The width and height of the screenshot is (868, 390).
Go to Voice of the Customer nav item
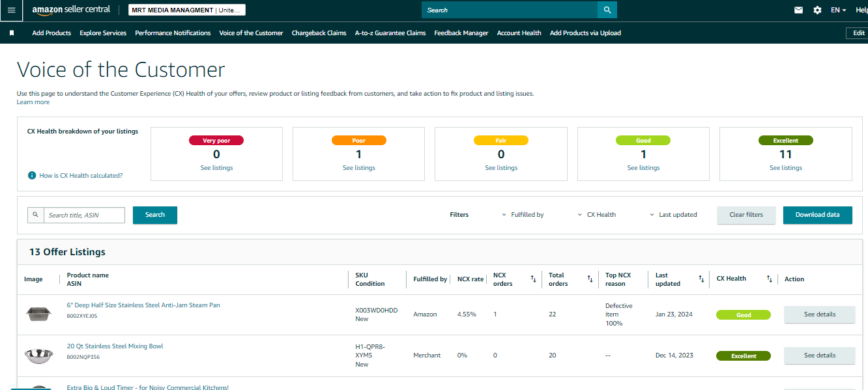251,33
